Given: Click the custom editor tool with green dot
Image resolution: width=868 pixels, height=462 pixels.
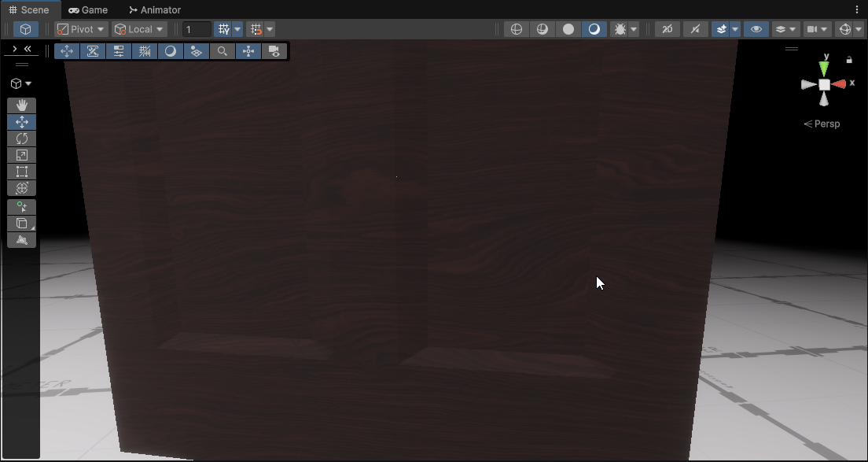Looking at the screenshot, I should pyautogui.click(x=21, y=207).
